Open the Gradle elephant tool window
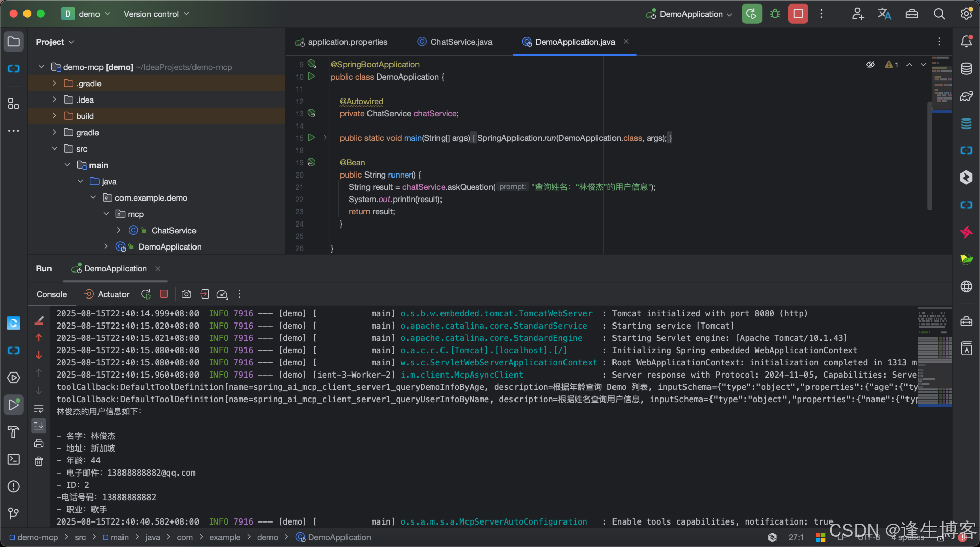The height and width of the screenshot is (547, 980). click(x=966, y=96)
